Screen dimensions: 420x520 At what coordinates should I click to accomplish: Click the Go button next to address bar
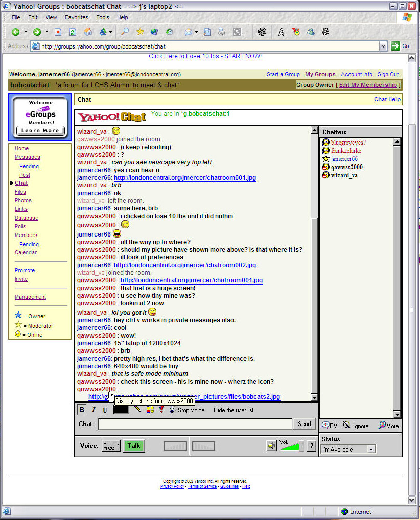[401, 46]
